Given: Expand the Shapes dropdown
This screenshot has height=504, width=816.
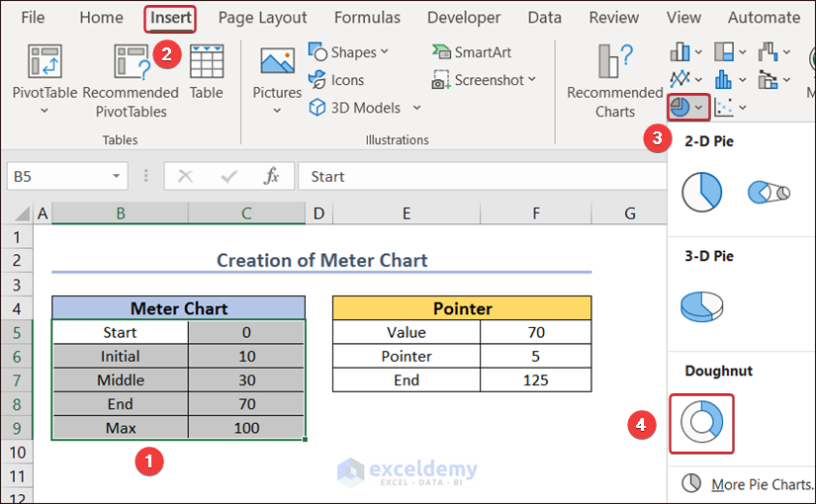Looking at the screenshot, I should 348,52.
